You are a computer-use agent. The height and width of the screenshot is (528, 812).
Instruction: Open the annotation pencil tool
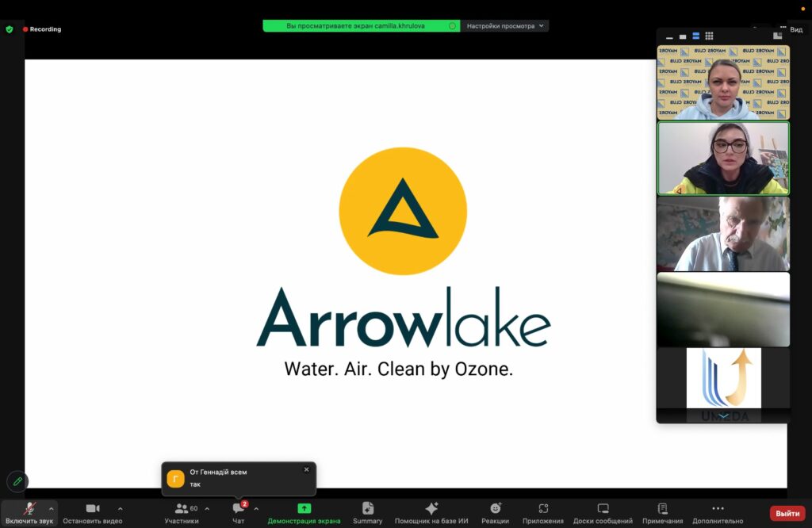coord(17,481)
